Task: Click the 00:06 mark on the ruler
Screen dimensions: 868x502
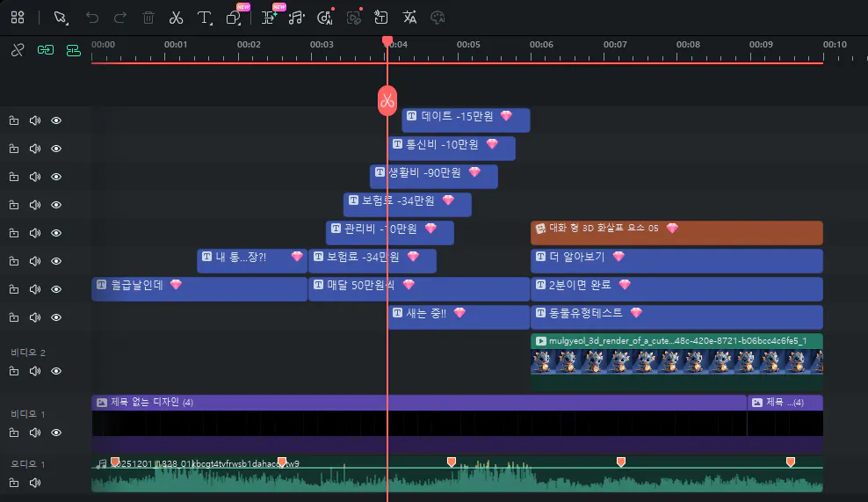Action: point(541,44)
